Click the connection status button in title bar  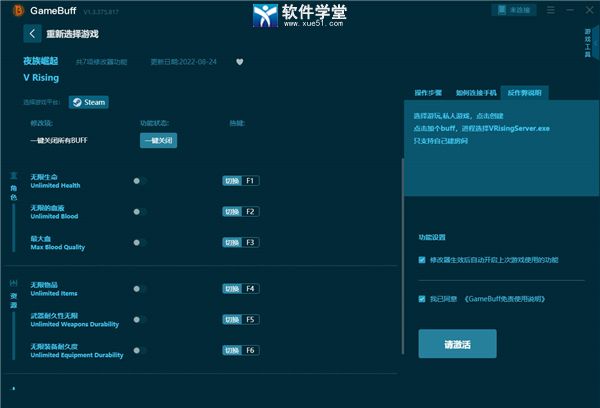[x=514, y=10]
